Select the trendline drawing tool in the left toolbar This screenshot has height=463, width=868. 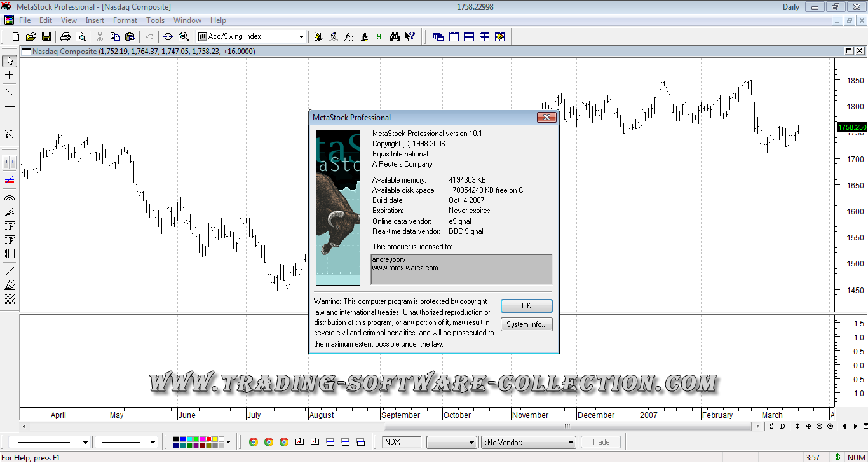[10, 92]
